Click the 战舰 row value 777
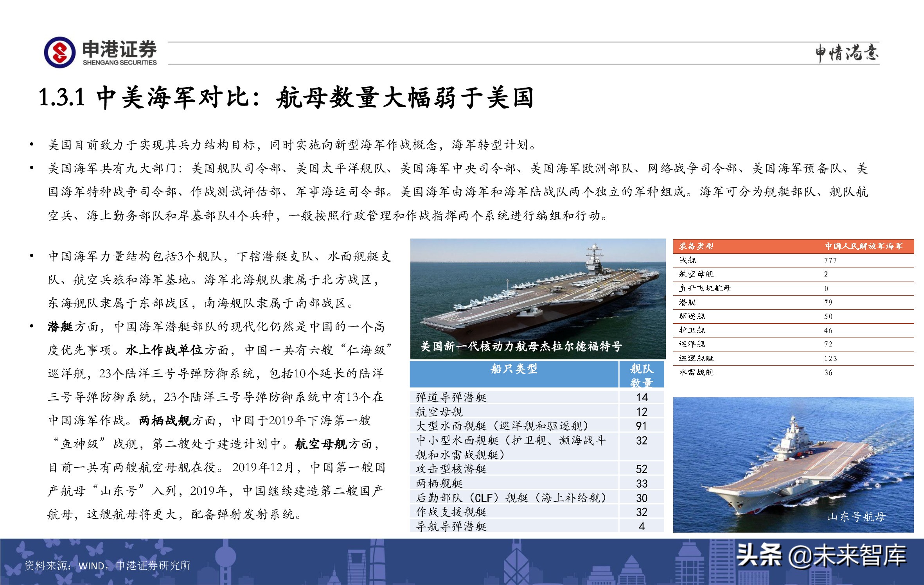 click(x=830, y=260)
